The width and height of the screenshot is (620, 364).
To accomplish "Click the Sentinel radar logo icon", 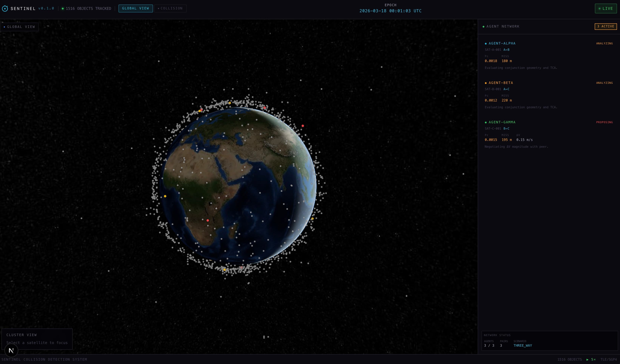I will click(5, 9).
